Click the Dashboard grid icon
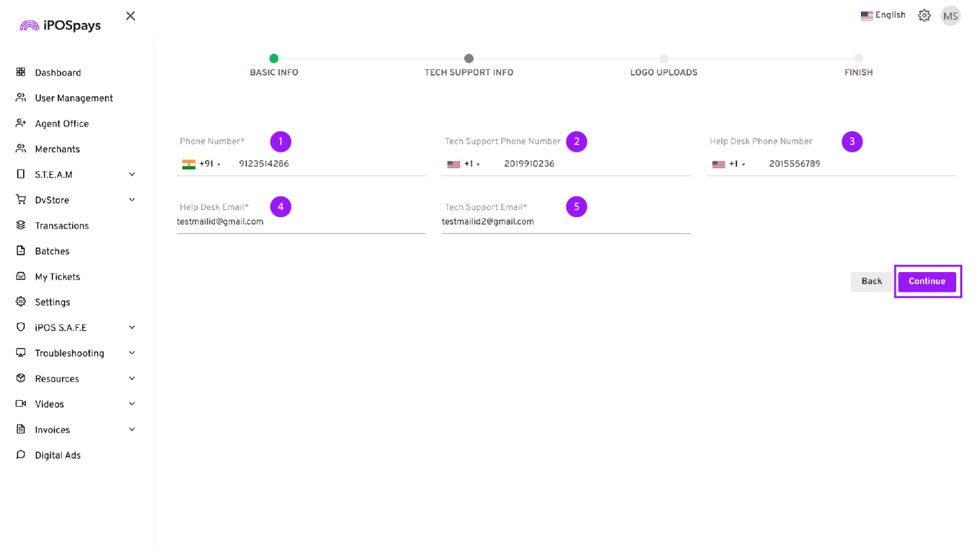This screenshot has width=980, height=551. point(20,72)
